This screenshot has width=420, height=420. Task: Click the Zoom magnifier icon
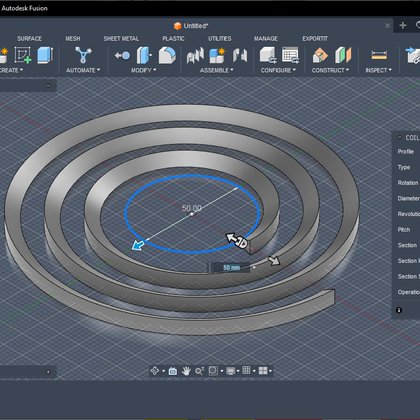click(199, 371)
